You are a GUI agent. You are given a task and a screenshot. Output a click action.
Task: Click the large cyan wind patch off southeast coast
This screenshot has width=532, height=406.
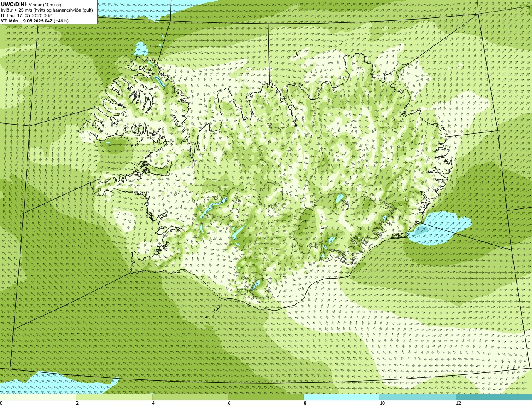[439, 228]
